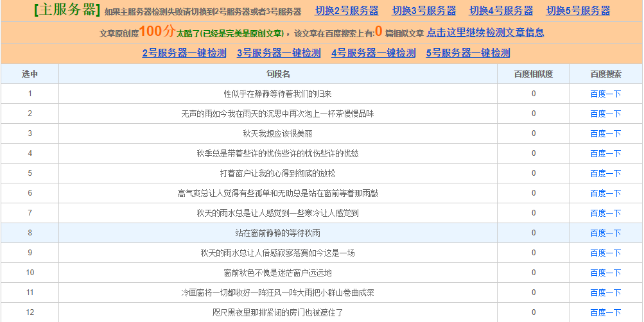Click 百度一下 for row 1
The image size is (644, 322).
605,94
